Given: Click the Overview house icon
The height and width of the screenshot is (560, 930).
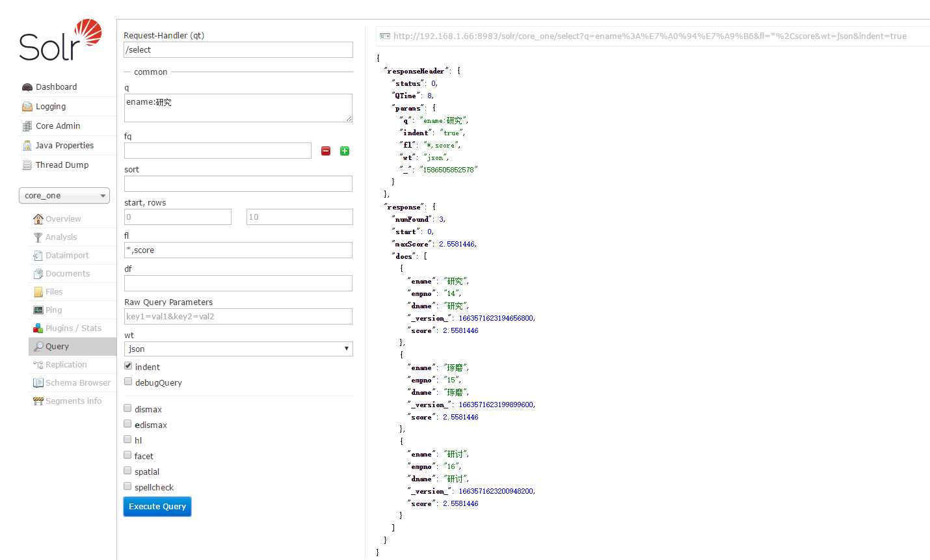Looking at the screenshot, I should coord(38,219).
